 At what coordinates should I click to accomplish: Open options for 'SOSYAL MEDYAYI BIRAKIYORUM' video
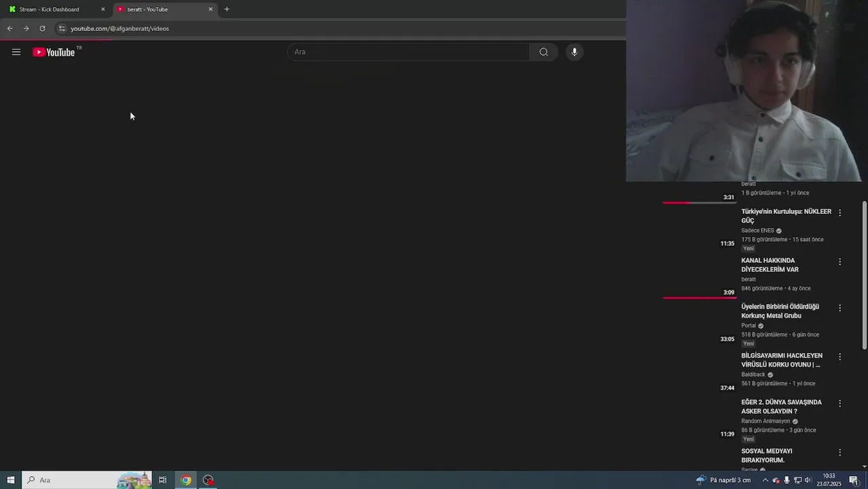click(839, 452)
